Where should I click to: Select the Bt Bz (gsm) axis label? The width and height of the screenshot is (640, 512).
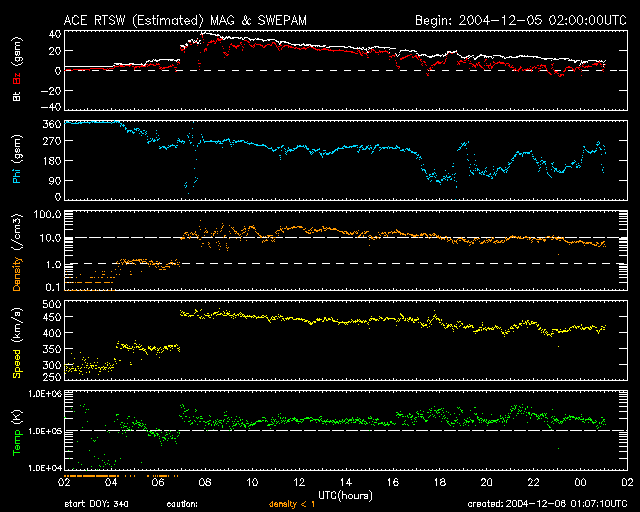point(17,72)
